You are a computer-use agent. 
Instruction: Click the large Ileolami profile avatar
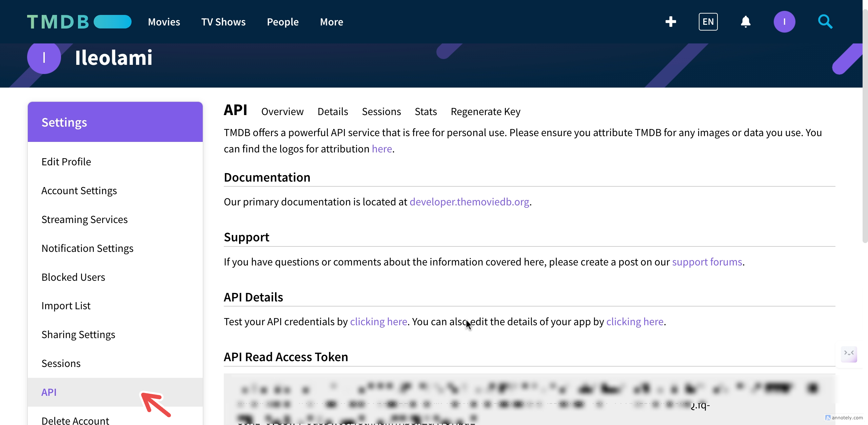click(x=44, y=58)
